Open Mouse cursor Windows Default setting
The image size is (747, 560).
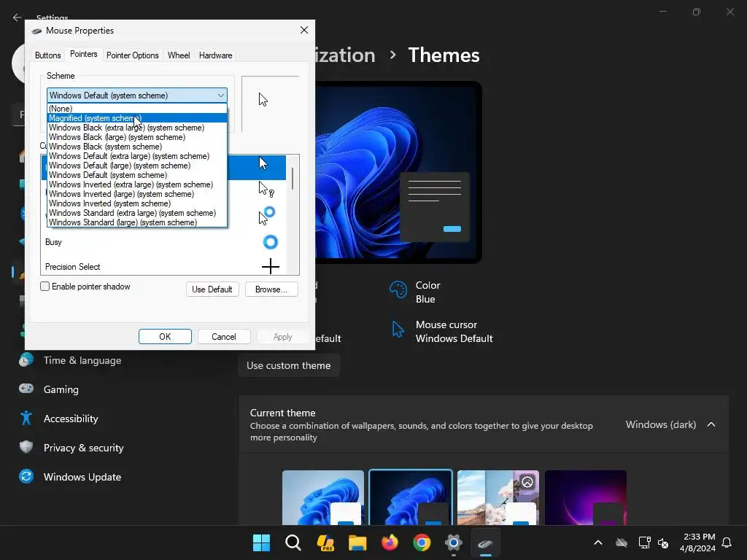click(x=441, y=332)
